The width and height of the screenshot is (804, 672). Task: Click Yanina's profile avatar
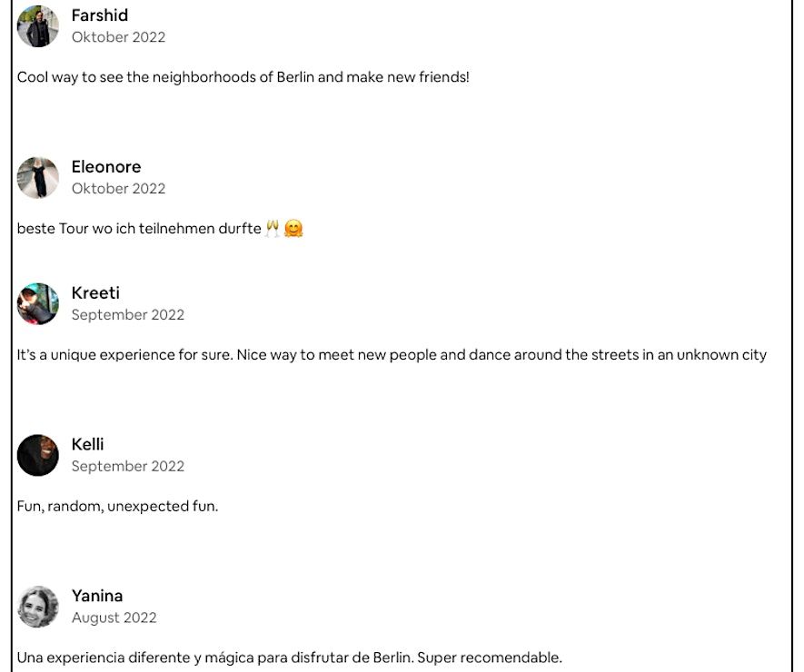(x=38, y=608)
